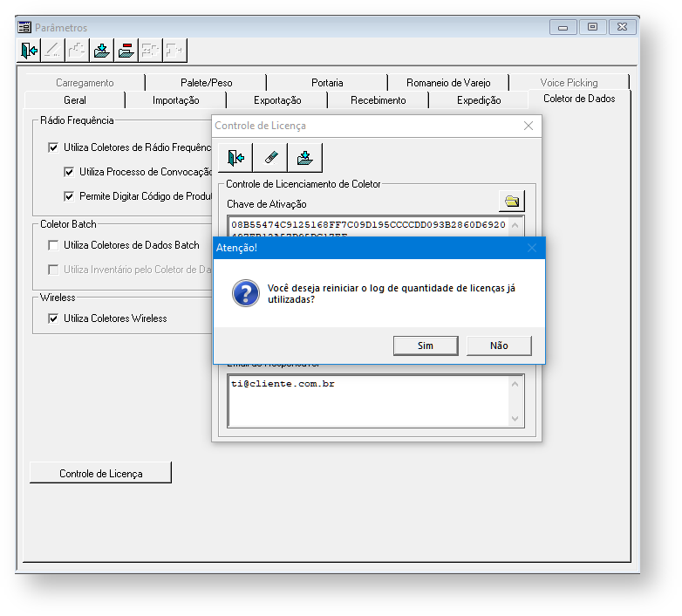Click down arrow of email field scrollbar
Image resolution: width=682 pixels, height=616 pixels.
pos(515,419)
